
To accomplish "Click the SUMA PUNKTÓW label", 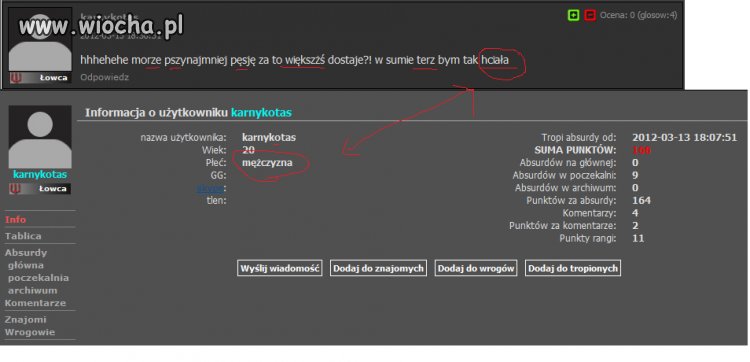I will 575,150.
